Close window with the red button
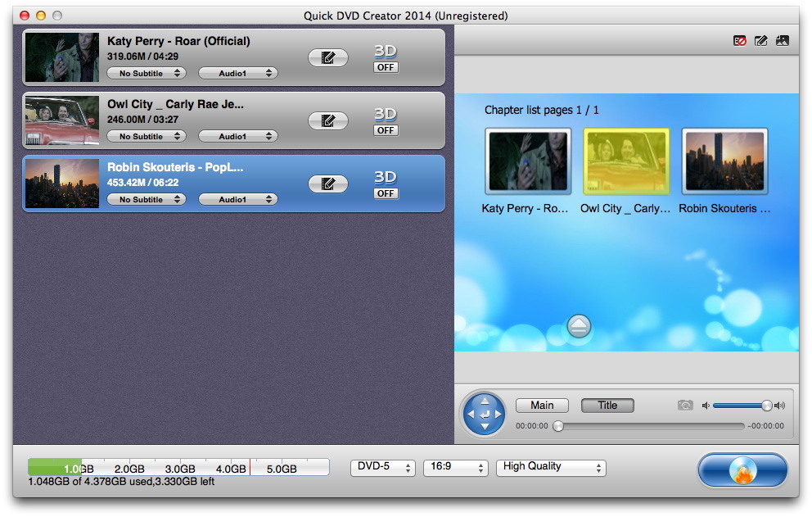Viewport: 812px width, 517px height. pos(25,16)
